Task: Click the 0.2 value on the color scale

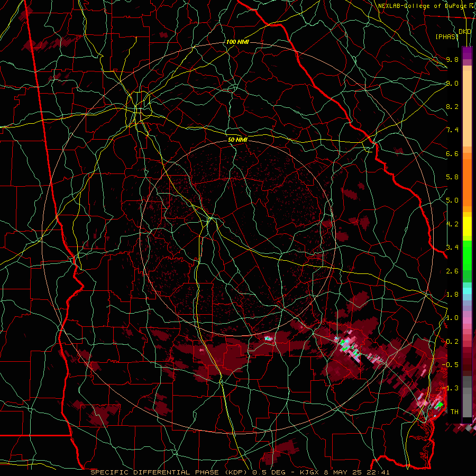Action: click(x=452, y=342)
